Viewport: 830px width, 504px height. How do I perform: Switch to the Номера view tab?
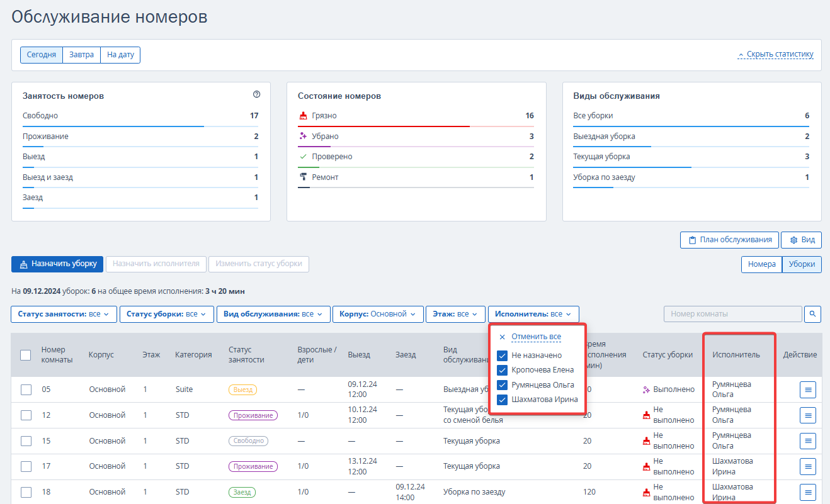click(x=761, y=264)
